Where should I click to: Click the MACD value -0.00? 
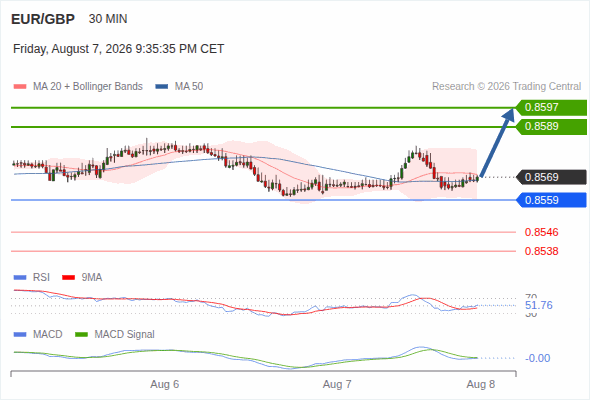[538, 358]
